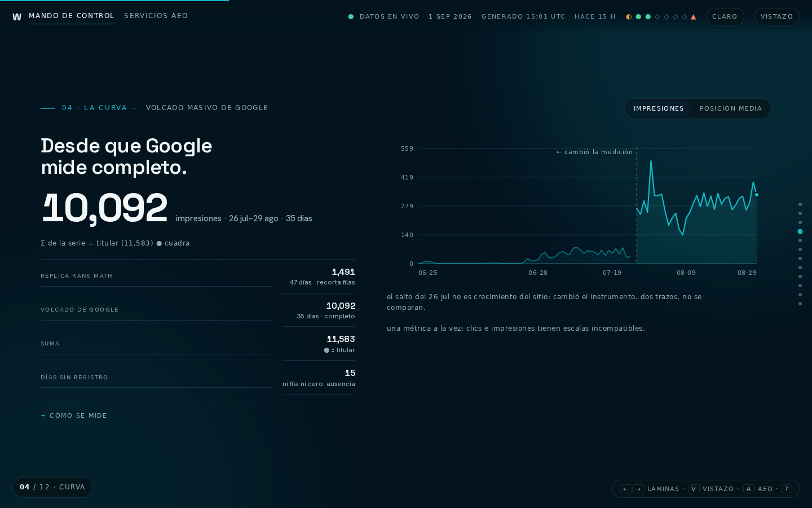Go to next slide with right arrow key
This screenshot has width=812, height=508.
(638, 489)
